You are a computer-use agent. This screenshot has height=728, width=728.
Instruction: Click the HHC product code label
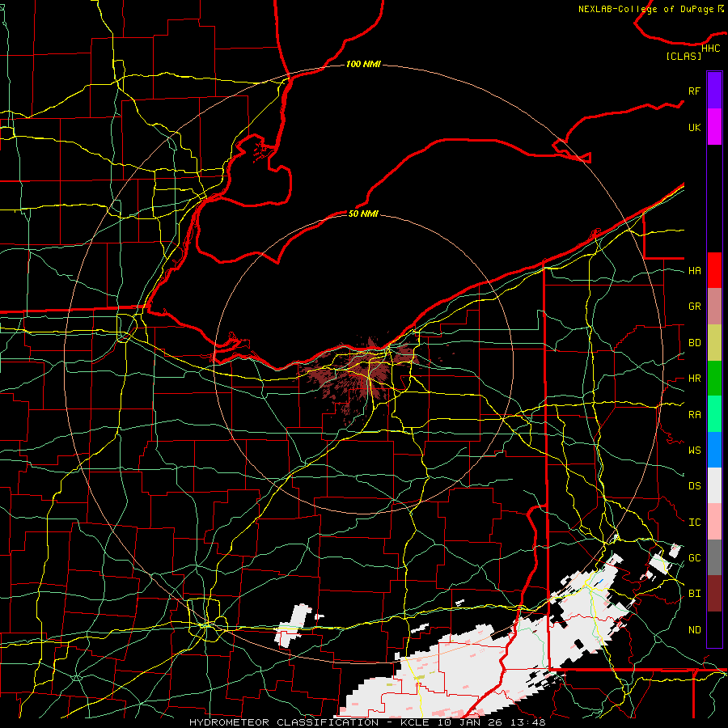tap(710, 49)
